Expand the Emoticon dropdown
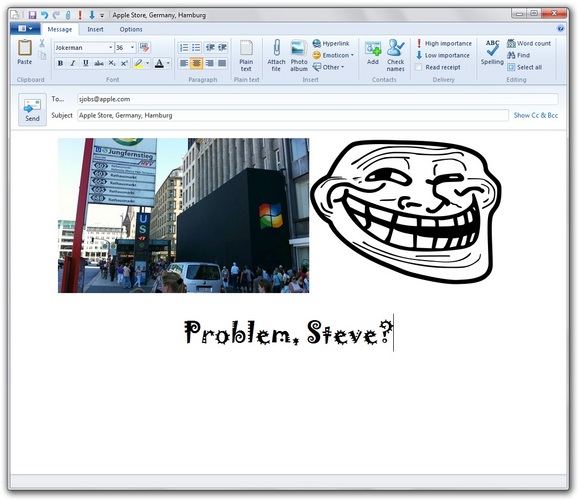The width and height of the screenshot is (579, 500). (x=333, y=55)
